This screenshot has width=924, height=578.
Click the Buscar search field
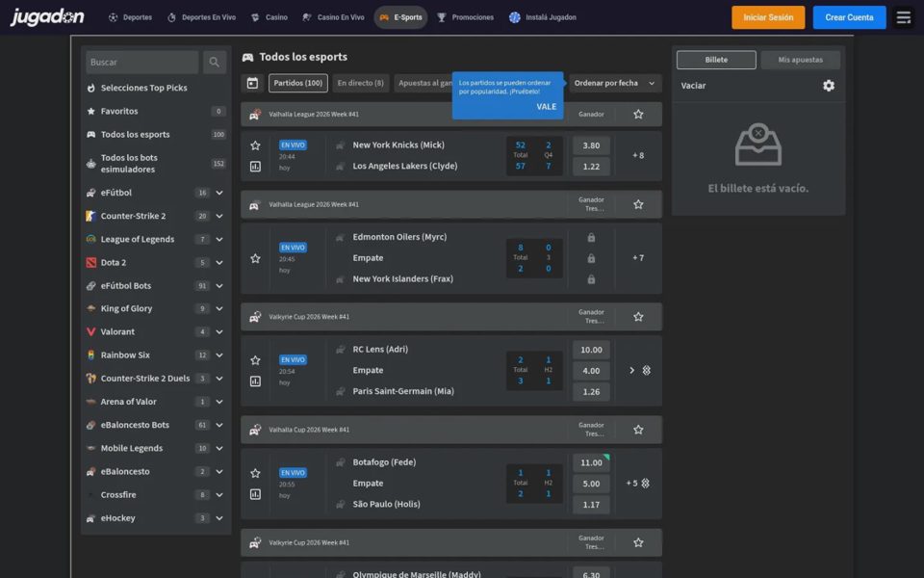click(142, 62)
